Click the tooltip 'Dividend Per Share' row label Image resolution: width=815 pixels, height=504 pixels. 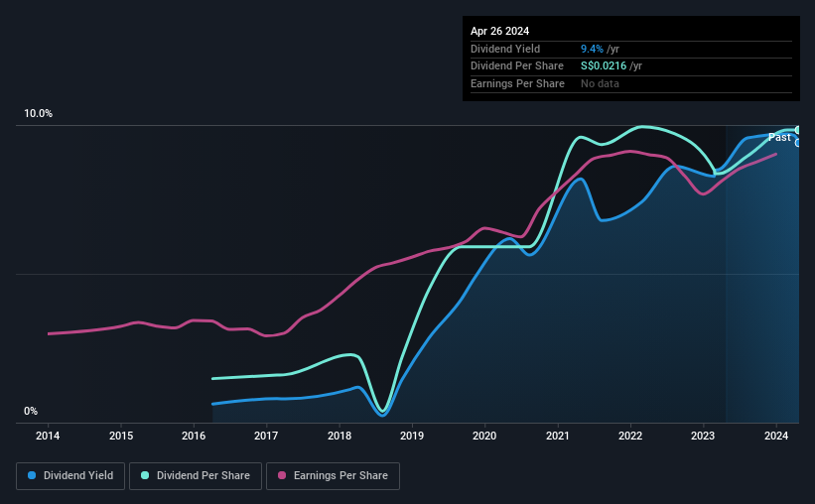(516, 66)
